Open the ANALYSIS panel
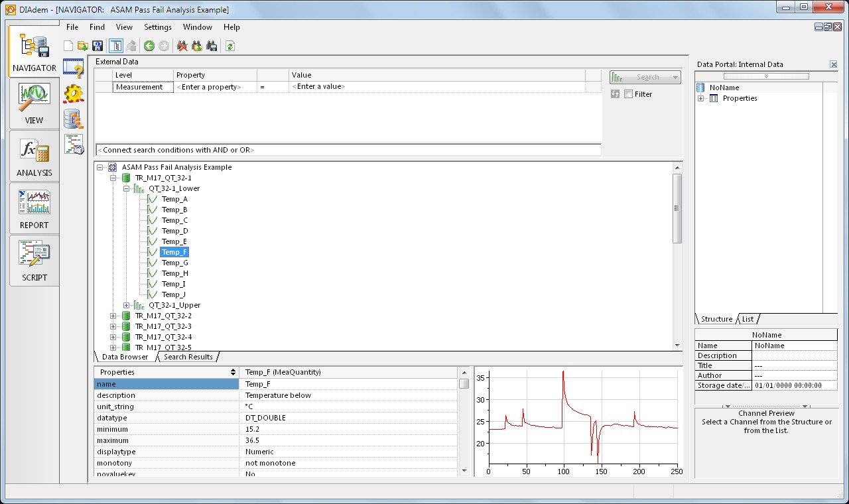 [34, 156]
